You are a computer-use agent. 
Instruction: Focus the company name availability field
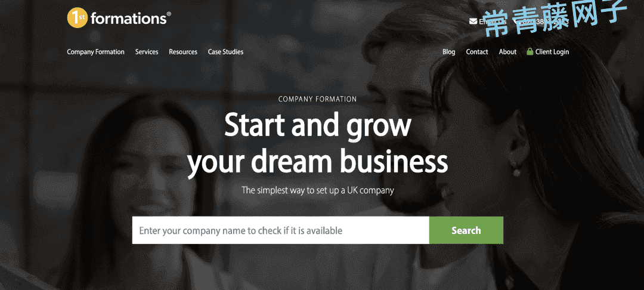coord(280,230)
